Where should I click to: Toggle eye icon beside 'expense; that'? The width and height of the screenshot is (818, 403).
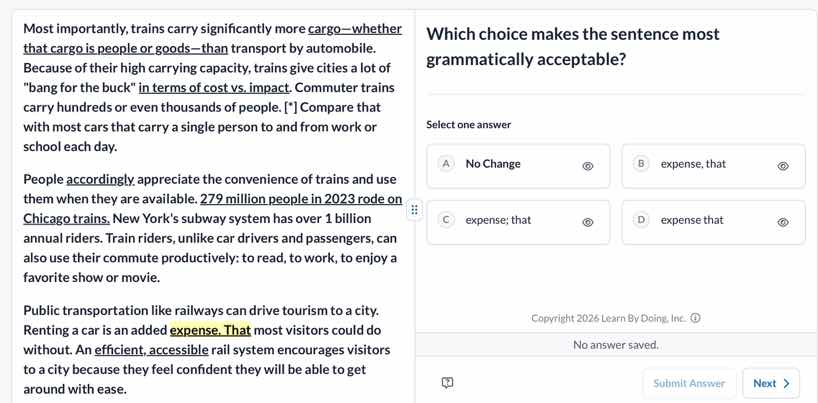coord(588,222)
